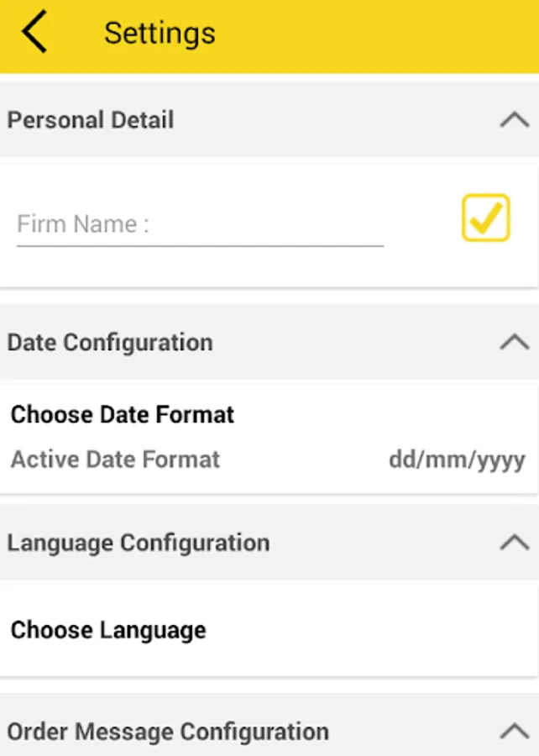Tap the underline beneath the Firm Name field
539x756 pixels.
point(200,246)
